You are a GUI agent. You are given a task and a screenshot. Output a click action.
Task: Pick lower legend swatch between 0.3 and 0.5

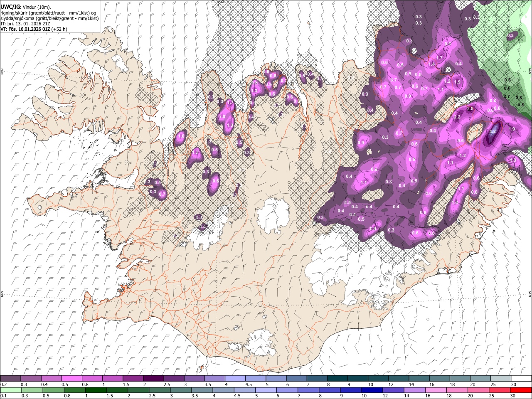click(x=32, y=390)
